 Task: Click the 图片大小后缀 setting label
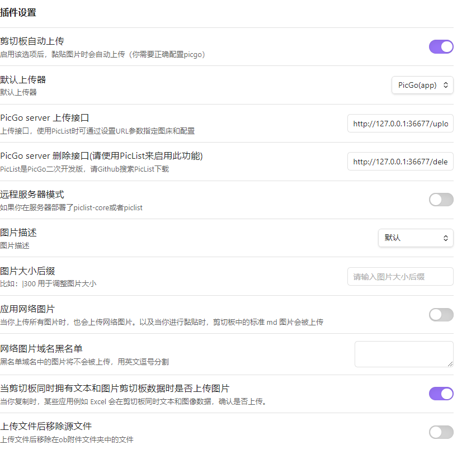click(x=29, y=271)
